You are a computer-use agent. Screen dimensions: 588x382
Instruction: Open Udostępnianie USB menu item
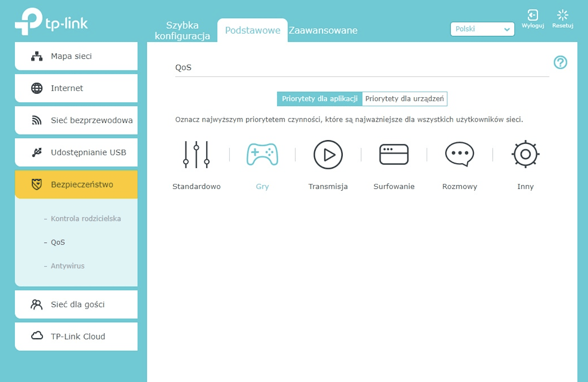point(76,152)
